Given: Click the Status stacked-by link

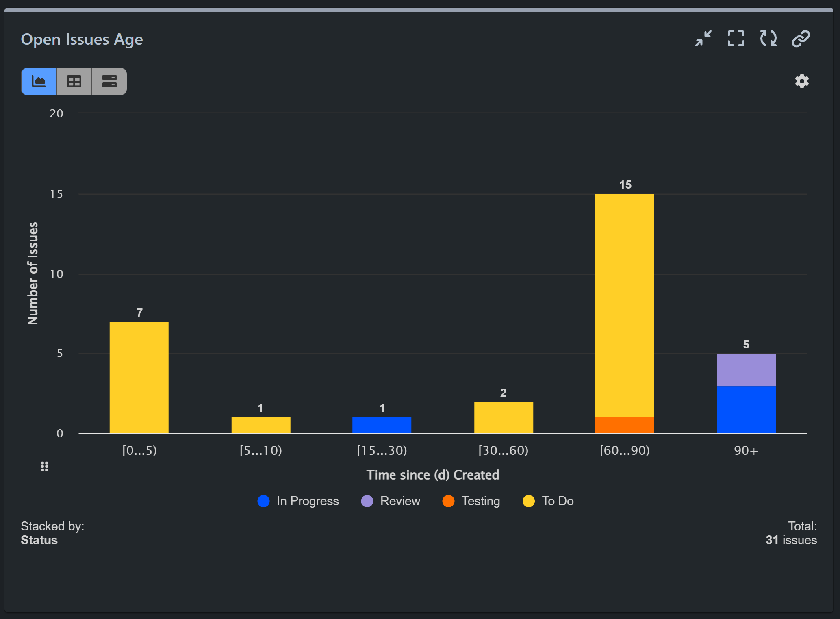Looking at the screenshot, I should click(39, 540).
